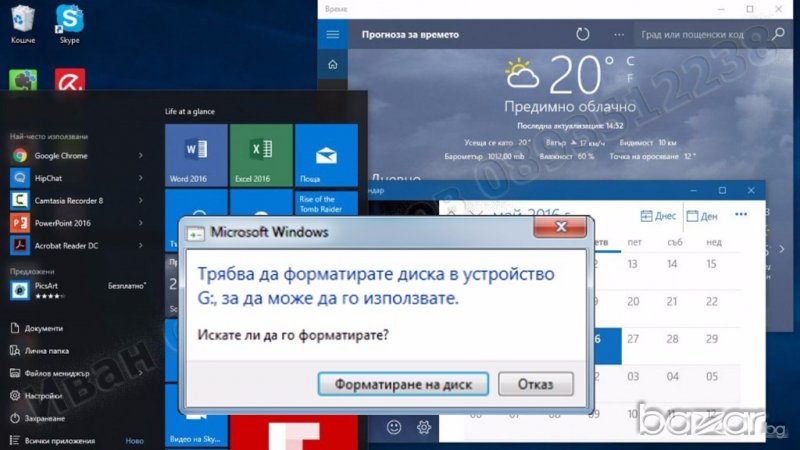Open the Word 2016 tile

pyautogui.click(x=196, y=155)
